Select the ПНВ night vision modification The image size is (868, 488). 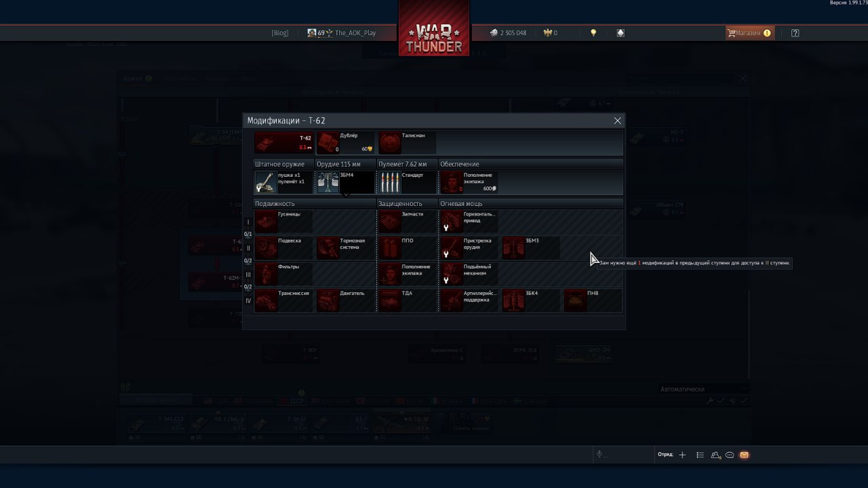tap(593, 301)
